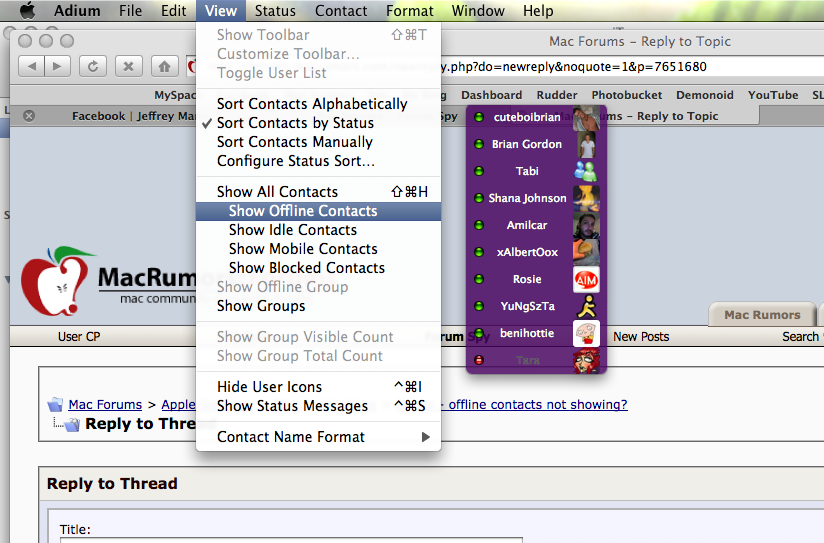This screenshot has height=543, width=824.
Task: Close the Facebook tab with its X icon
Action: pyautogui.click(x=29, y=116)
